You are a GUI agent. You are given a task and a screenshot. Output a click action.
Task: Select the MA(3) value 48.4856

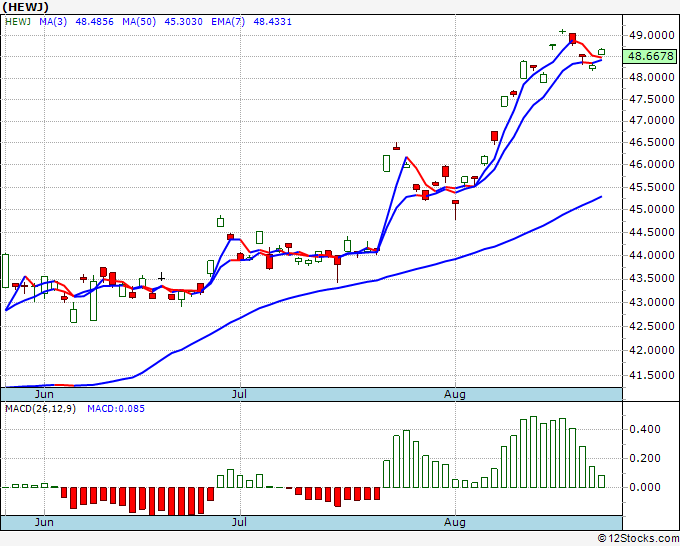click(x=95, y=22)
